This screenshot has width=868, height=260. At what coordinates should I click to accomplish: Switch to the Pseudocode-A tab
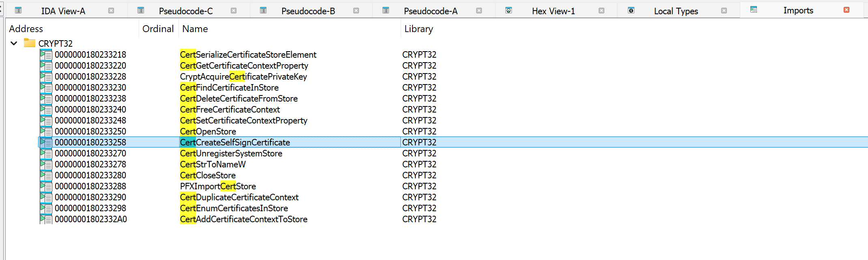pos(430,11)
